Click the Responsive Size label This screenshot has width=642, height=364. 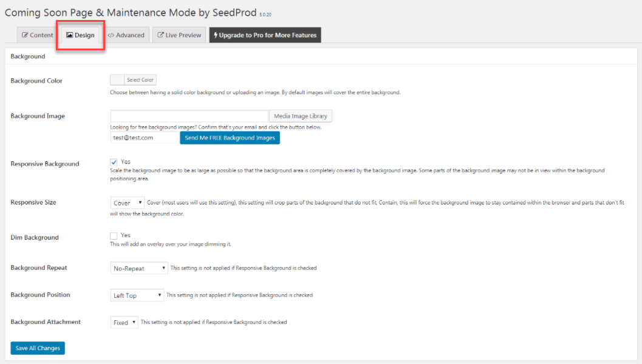(x=33, y=202)
